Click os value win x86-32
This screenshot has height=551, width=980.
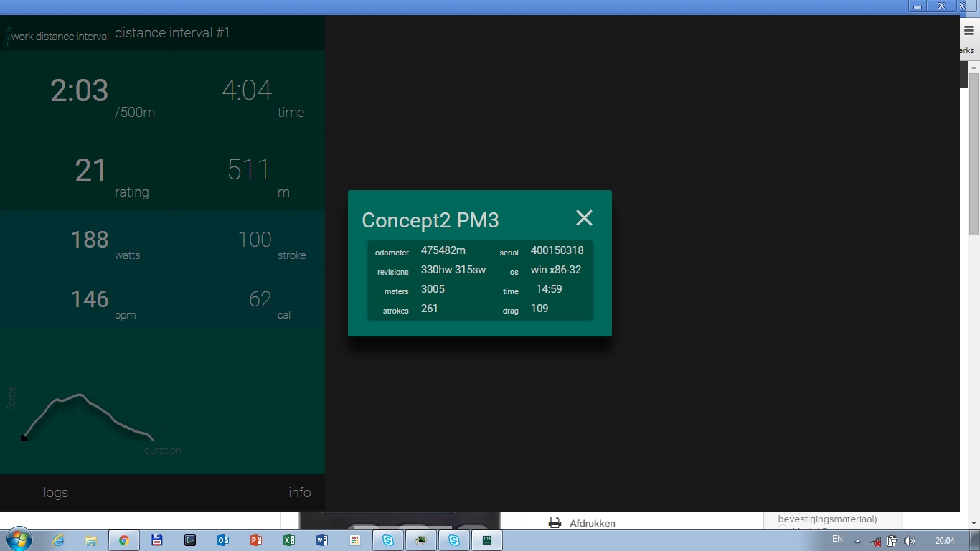(x=556, y=270)
